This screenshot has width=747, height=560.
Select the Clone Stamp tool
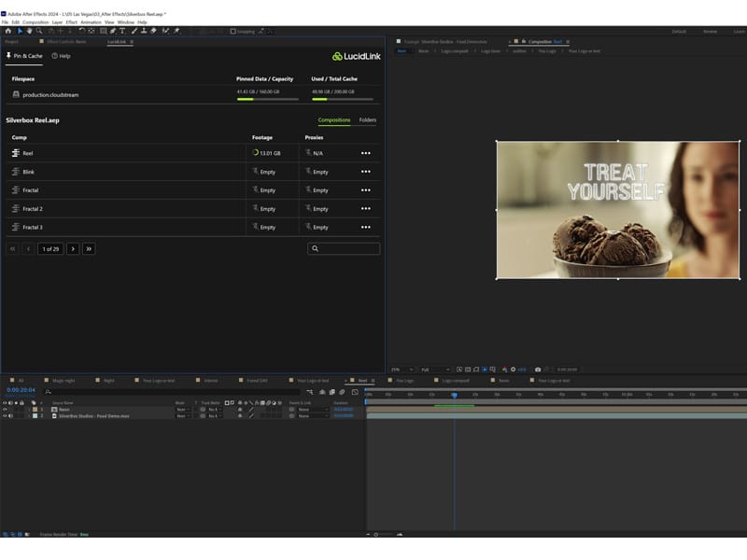pos(144,31)
